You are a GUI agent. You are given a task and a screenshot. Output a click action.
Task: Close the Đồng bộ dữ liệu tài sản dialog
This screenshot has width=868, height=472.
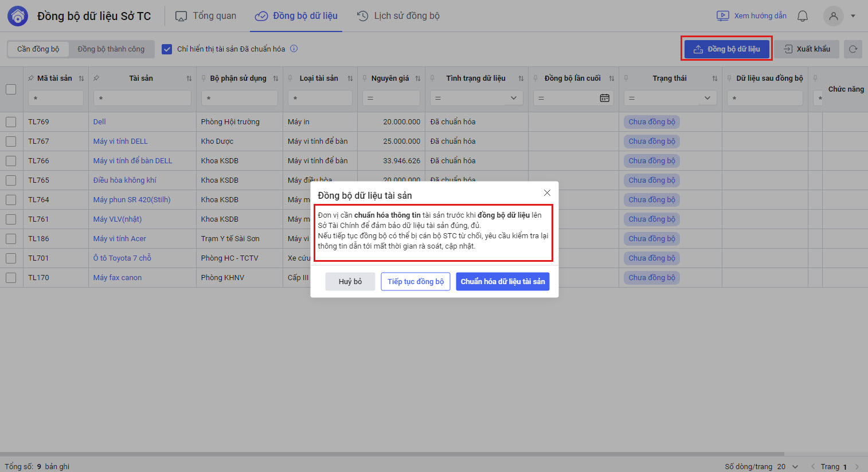pyautogui.click(x=547, y=193)
